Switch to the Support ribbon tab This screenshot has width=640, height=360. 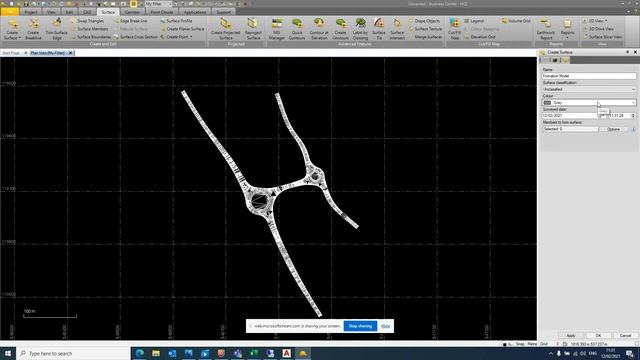223,12
